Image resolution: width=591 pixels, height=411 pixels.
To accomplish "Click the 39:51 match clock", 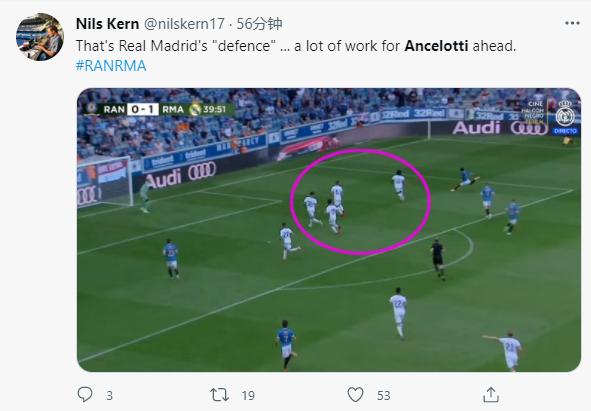I will [214, 109].
